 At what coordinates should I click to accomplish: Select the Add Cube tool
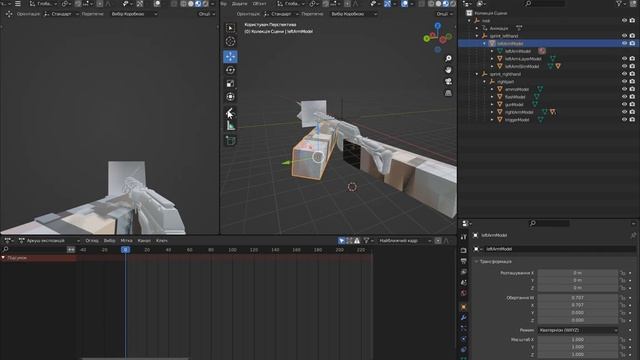click(x=230, y=140)
